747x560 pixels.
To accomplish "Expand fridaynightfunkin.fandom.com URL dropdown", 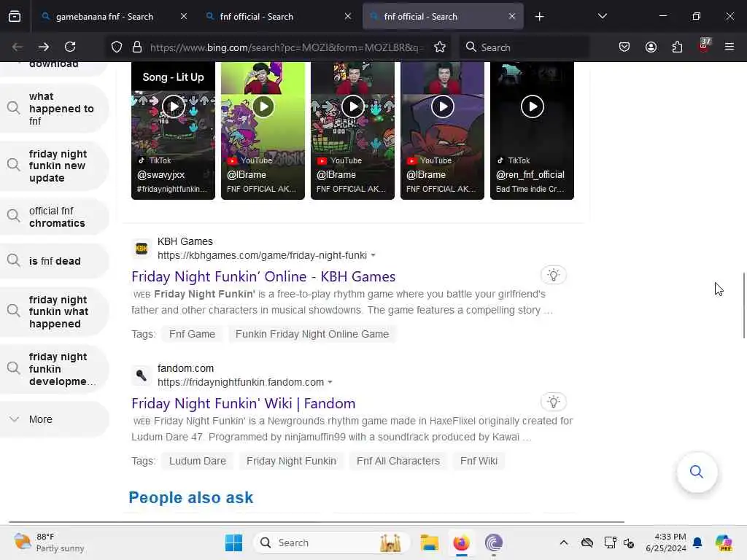I will (x=330, y=382).
